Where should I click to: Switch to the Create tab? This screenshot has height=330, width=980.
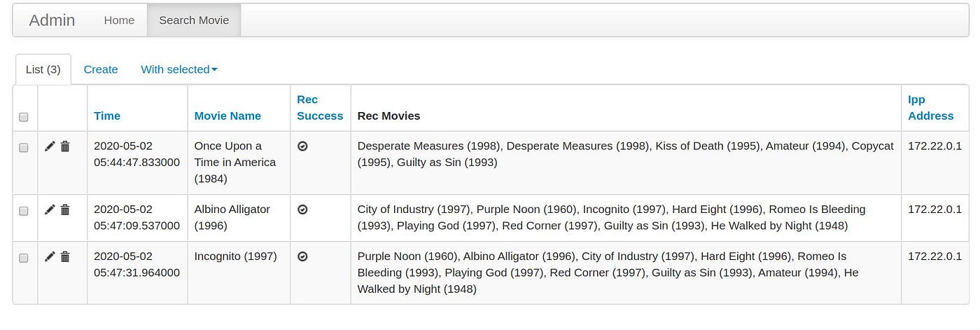pyautogui.click(x=101, y=69)
